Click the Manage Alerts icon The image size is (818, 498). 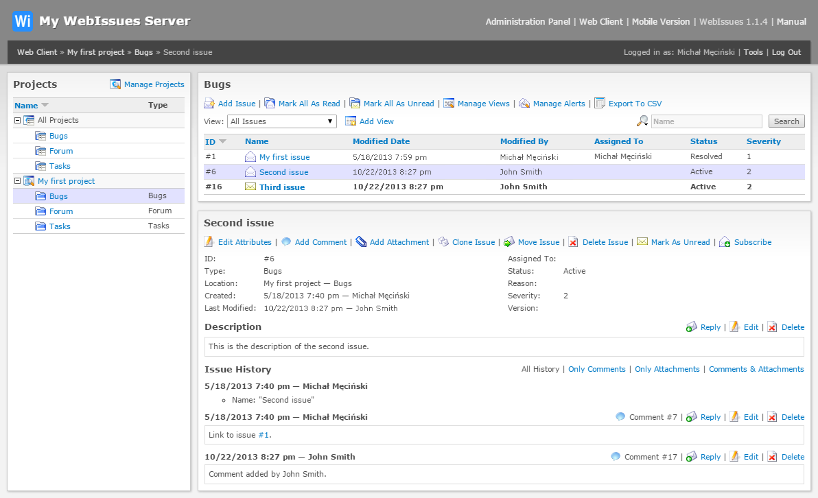[x=525, y=103]
